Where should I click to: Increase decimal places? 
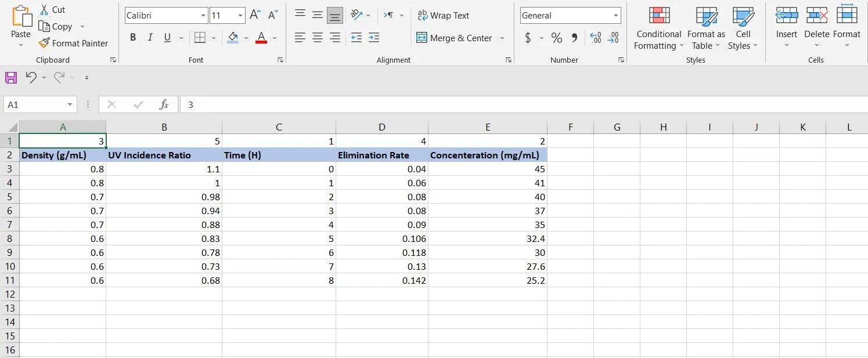point(595,38)
